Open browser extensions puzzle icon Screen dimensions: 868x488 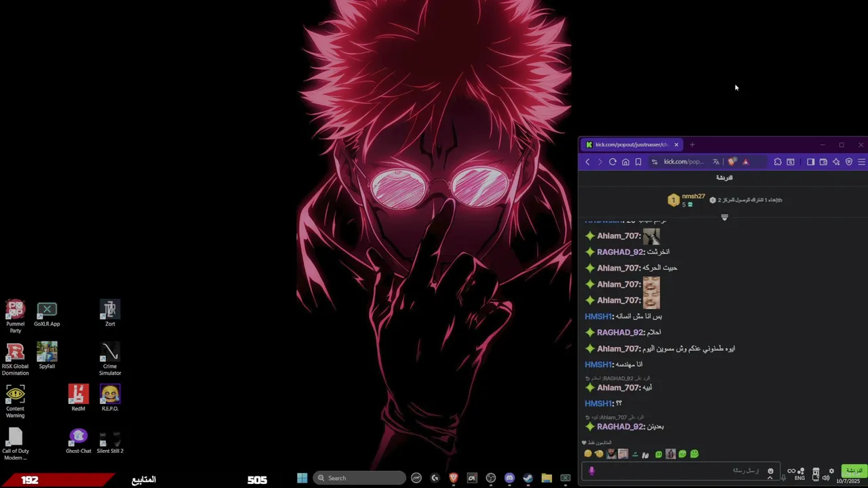click(778, 162)
